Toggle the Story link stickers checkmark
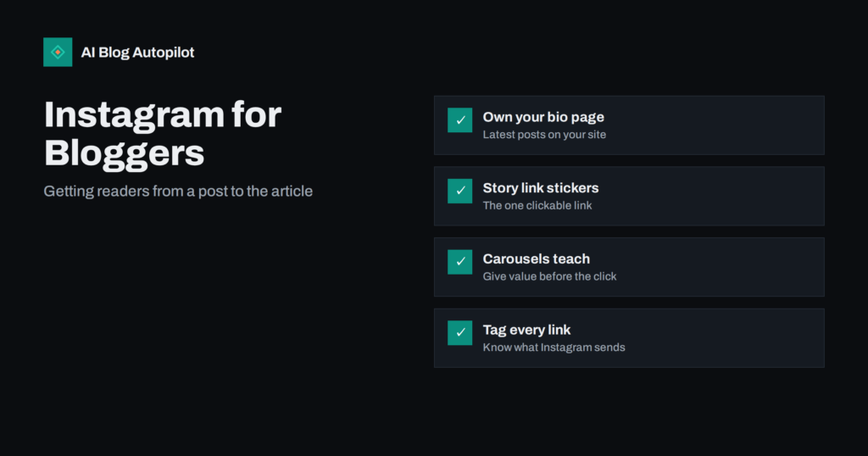The width and height of the screenshot is (868, 456). (460, 191)
